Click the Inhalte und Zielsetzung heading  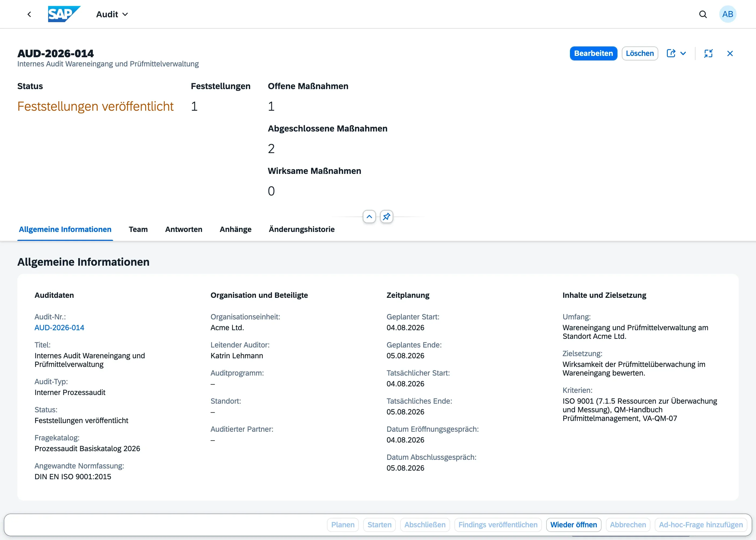point(605,295)
